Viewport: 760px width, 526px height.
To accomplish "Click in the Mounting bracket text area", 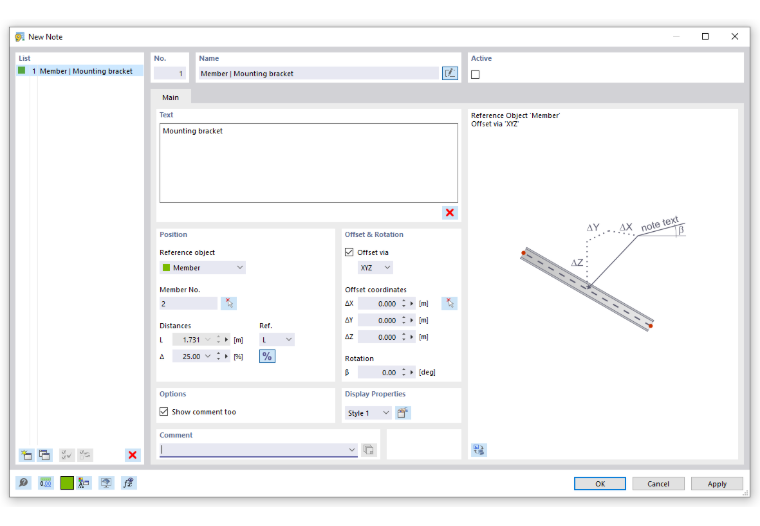I will coord(308,162).
